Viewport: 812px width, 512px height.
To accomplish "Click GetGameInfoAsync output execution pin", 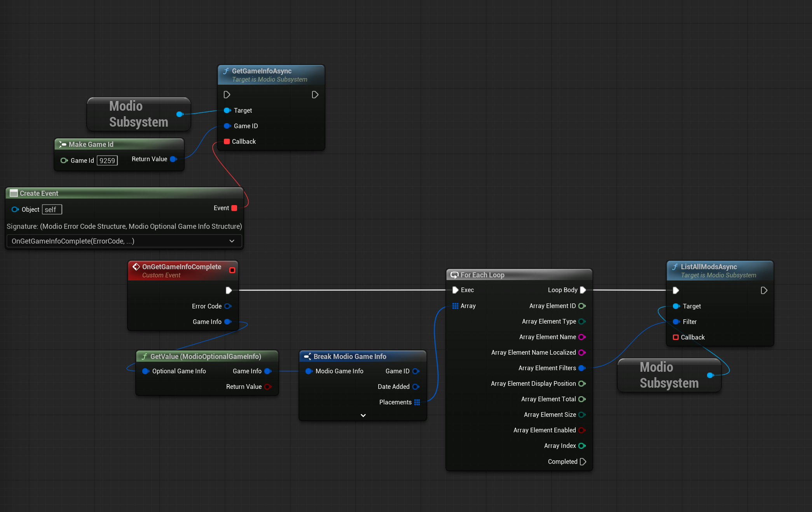I will coord(315,95).
